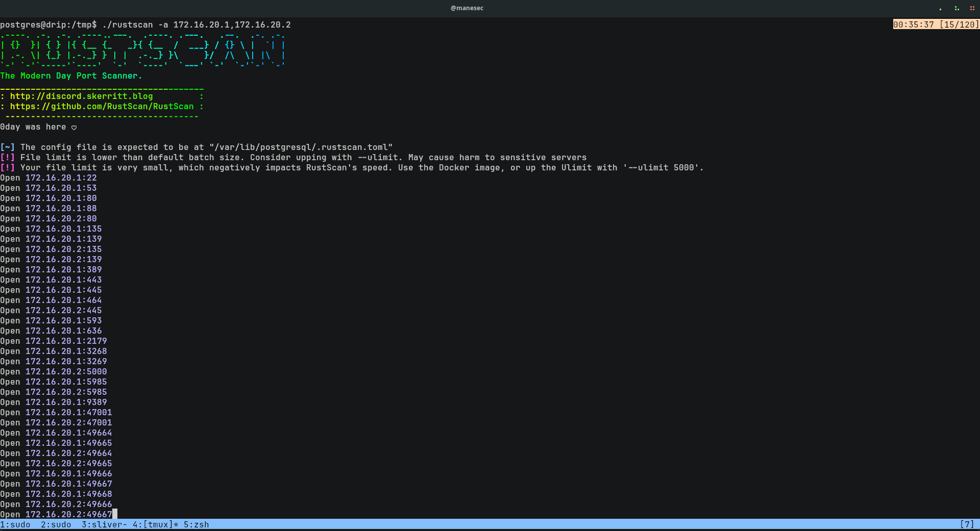
Task: Select the active 4:[tmux]* window tab
Action: pyautogui.click(x=155, y=524)
